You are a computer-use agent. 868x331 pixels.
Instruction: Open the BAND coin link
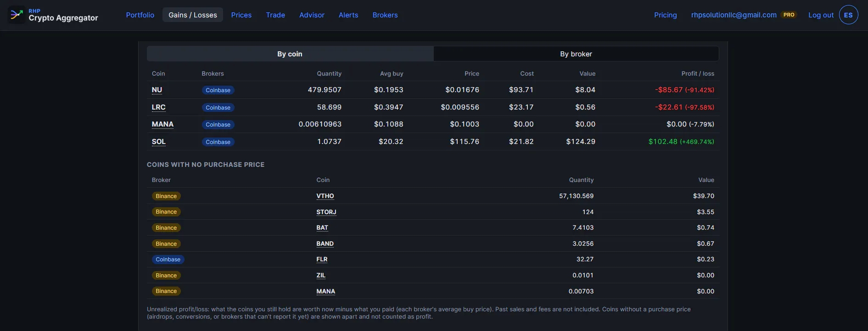click(x=325, y=243)
